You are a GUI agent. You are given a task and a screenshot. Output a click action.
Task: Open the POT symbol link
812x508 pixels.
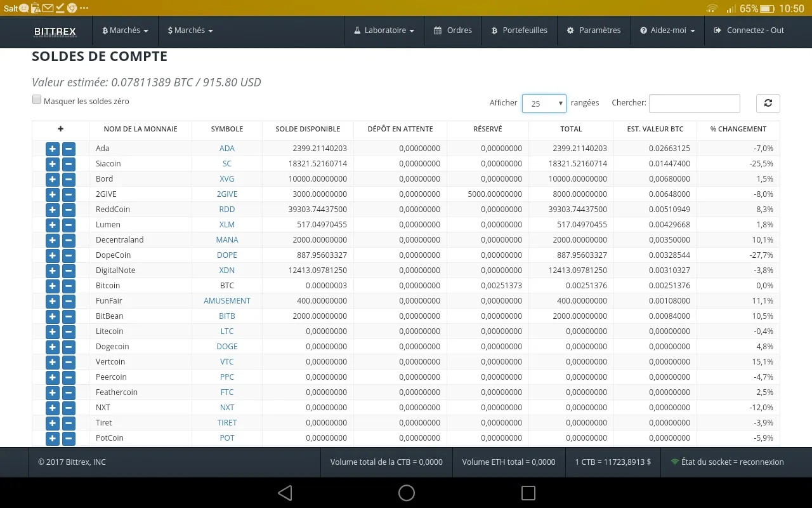(x=227, y=438)
